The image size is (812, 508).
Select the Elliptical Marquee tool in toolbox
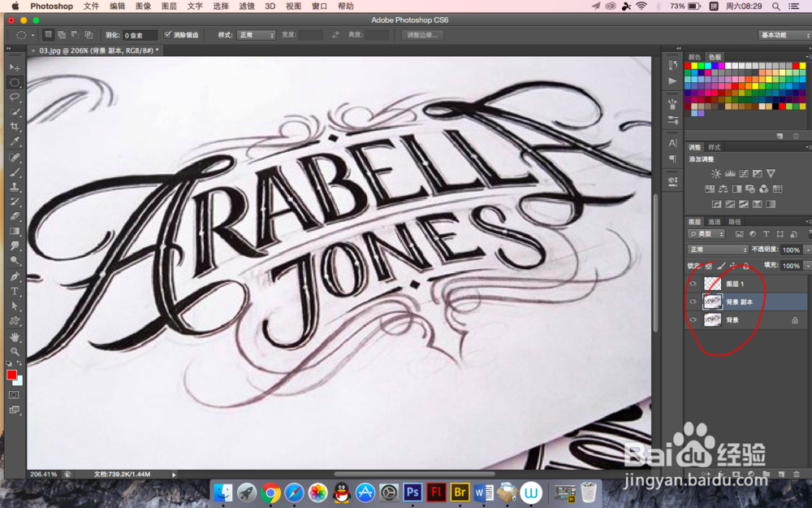(15, 82)
